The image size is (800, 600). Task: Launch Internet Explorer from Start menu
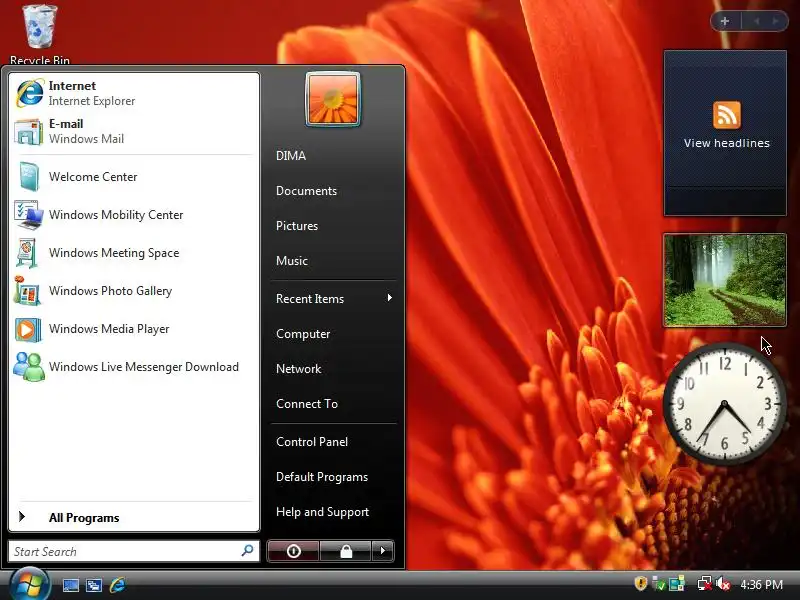(134, 93)
